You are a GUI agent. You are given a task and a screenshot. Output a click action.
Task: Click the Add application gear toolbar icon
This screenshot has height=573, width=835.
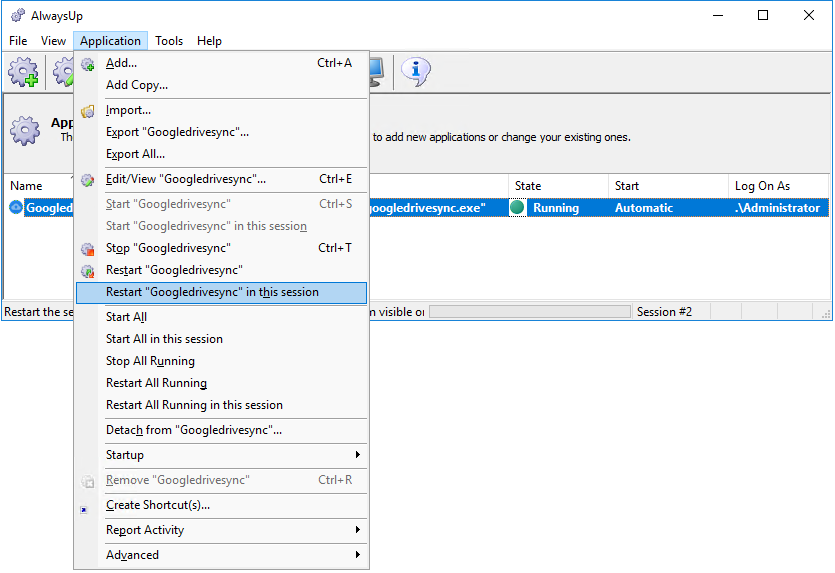click(23, 72)
